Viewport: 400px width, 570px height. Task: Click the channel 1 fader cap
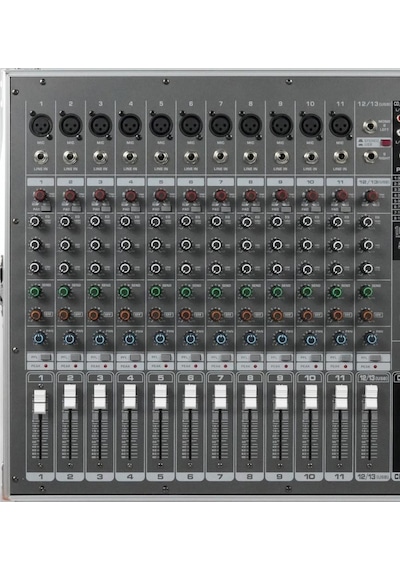[x=40, y=401]
